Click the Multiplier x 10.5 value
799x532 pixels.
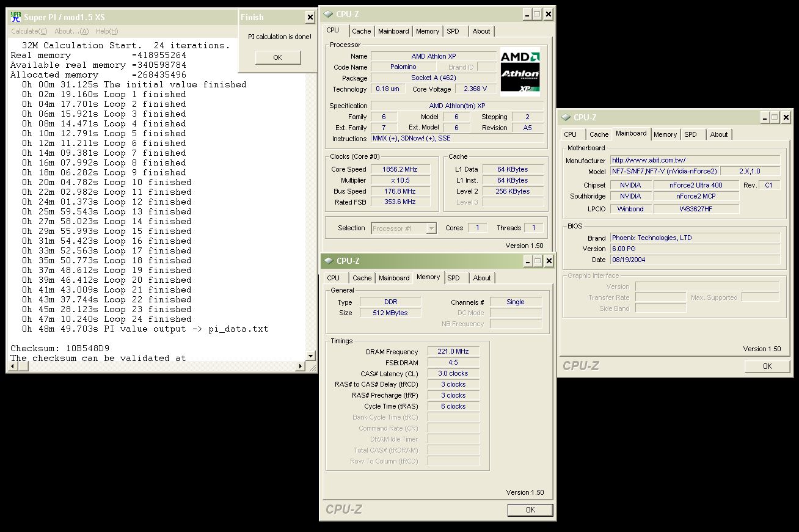coord(400,180)
